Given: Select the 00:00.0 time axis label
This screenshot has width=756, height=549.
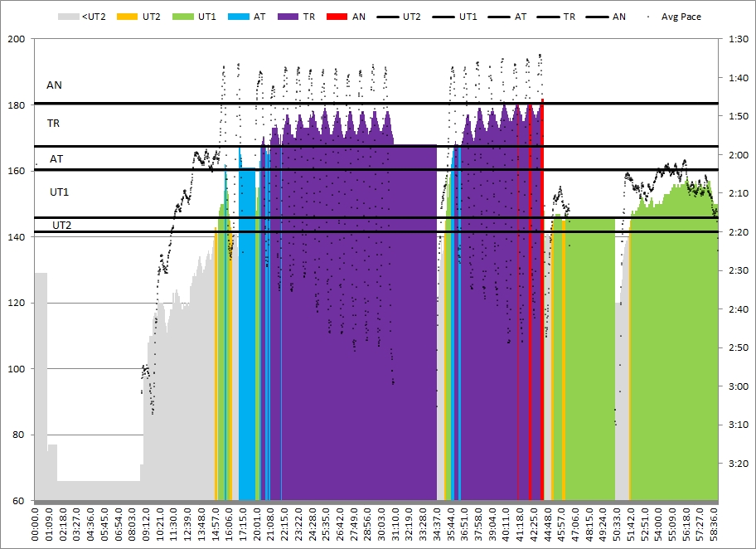Looking at the screenshot, I should (35, 524).
